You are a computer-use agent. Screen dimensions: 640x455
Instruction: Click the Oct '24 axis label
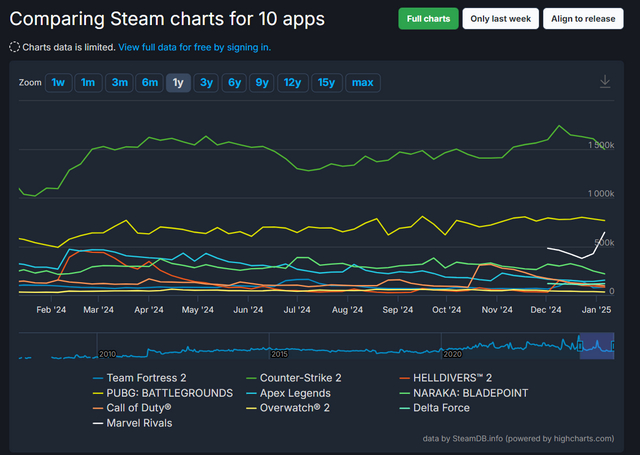pos(447,310)
